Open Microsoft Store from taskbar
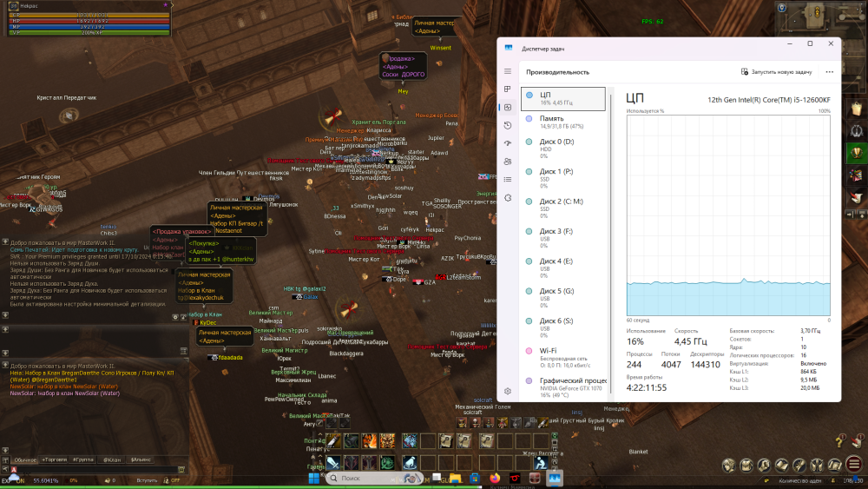868x489 pixels. click(475, 478)
